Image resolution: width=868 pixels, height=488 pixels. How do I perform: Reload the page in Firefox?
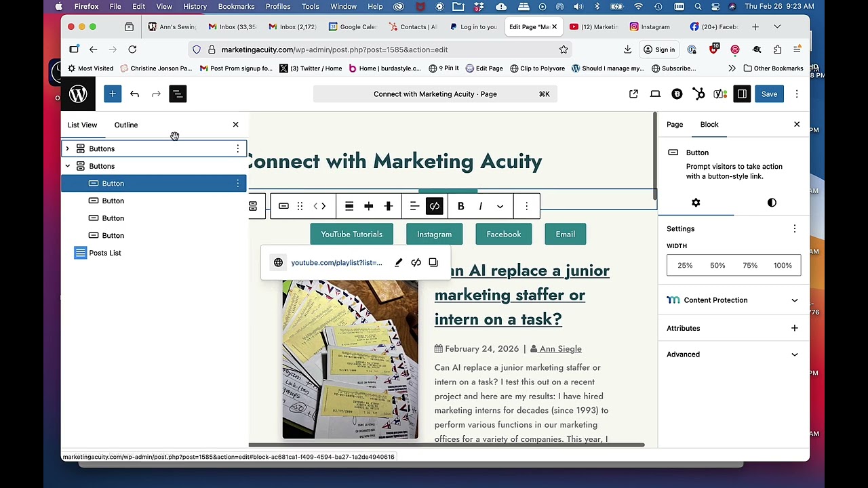tap(132, 49)
